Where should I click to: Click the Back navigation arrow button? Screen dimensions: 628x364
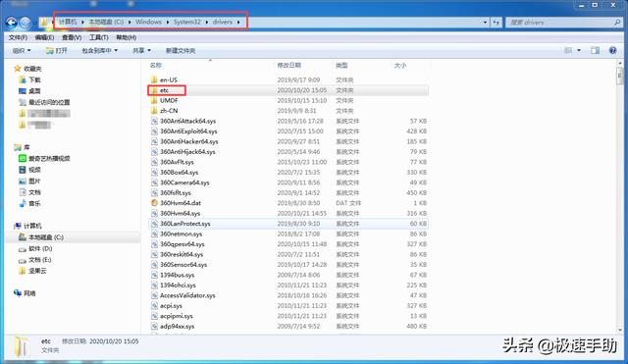click(11, 23)
